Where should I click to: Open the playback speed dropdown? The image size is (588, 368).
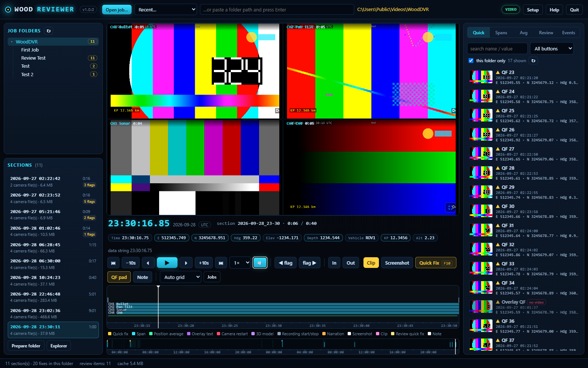[240, 263]
